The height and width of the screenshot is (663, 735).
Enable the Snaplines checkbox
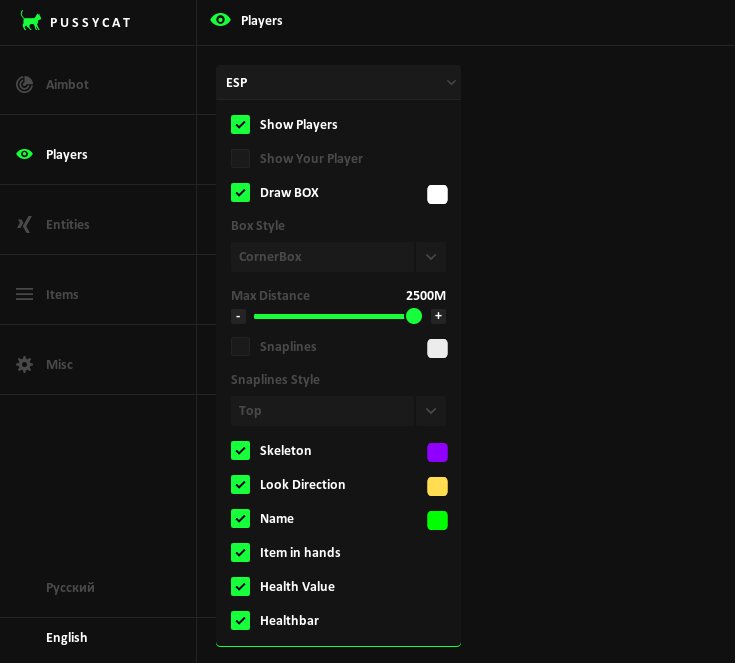coord(240,347)
